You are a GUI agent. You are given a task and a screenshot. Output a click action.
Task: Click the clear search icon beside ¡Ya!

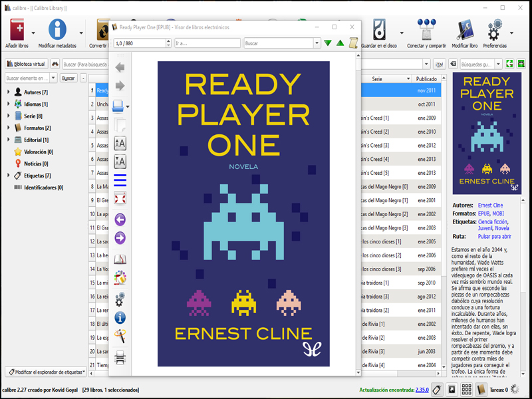click(452, 64)
